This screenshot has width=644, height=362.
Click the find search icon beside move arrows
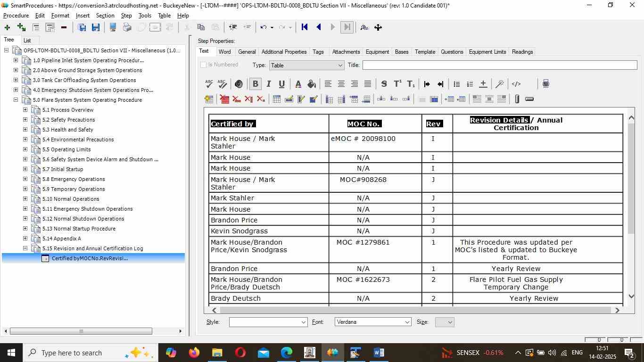point(364,27)
